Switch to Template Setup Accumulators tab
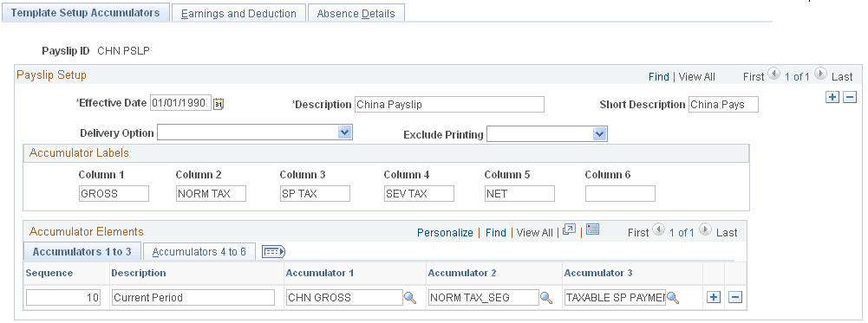 click(85, 13)
